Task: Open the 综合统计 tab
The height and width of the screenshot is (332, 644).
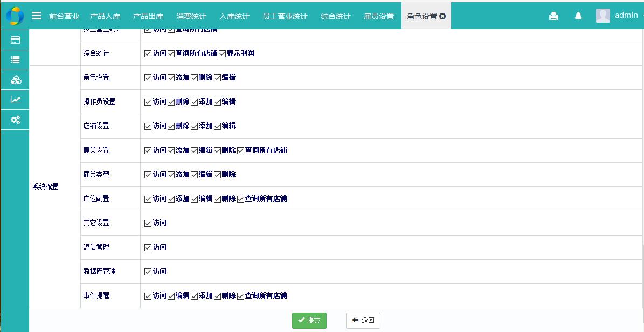Action: pos(335,16)
